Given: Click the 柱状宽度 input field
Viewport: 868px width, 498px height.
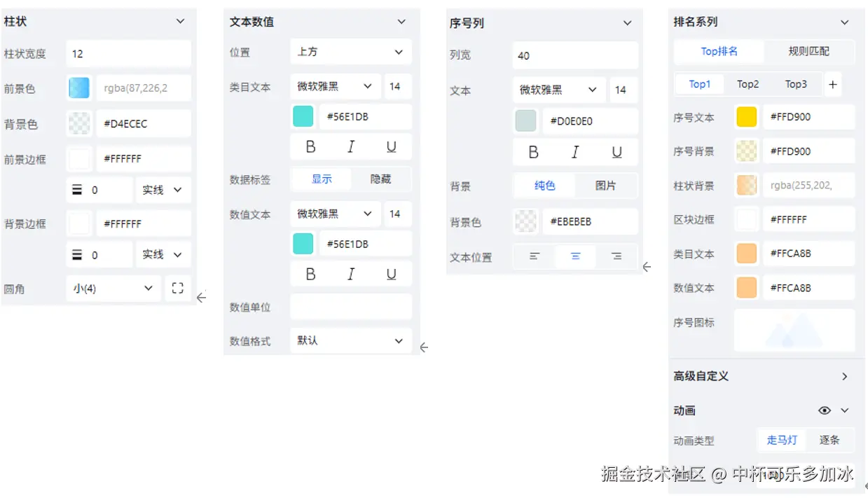Looking at the screenshot, I should 129,53.
